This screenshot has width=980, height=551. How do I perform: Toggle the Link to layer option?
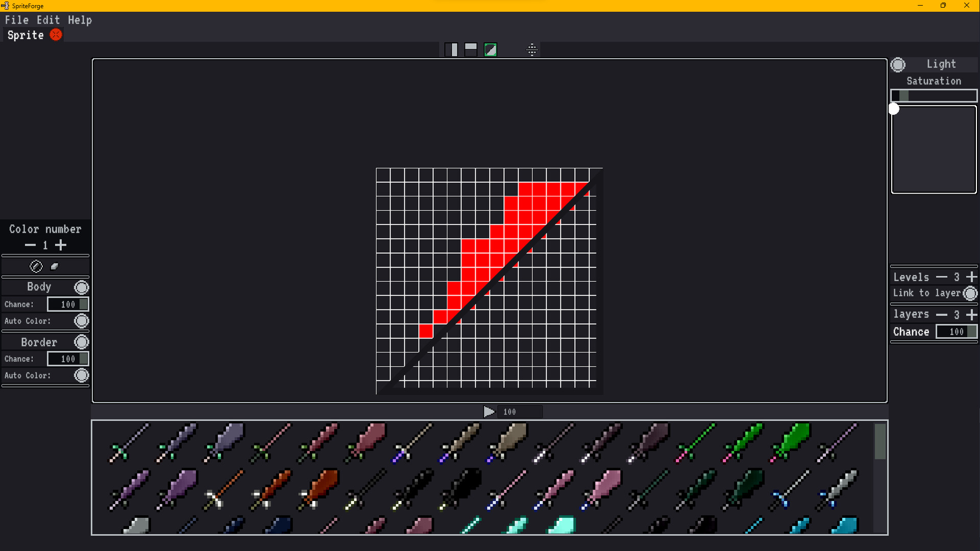(971, 293)
